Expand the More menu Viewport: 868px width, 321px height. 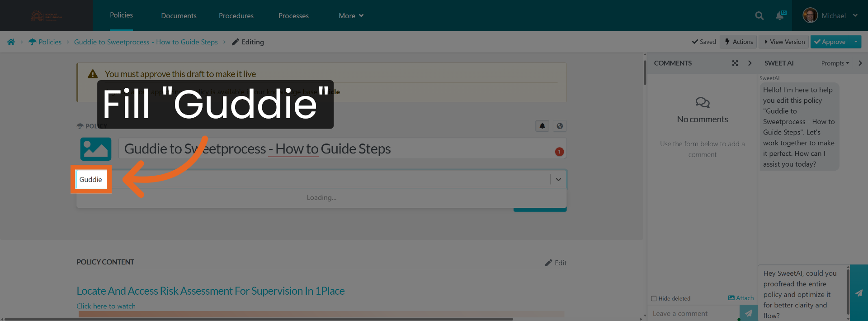351,16
